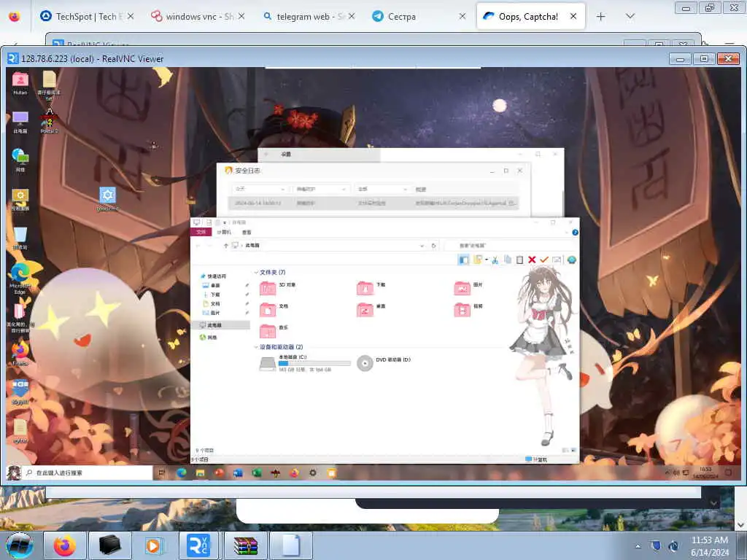The image size is (747, 560).
Task: Switch to the TechSpot browser tab
Action: [x=87, y=17]
